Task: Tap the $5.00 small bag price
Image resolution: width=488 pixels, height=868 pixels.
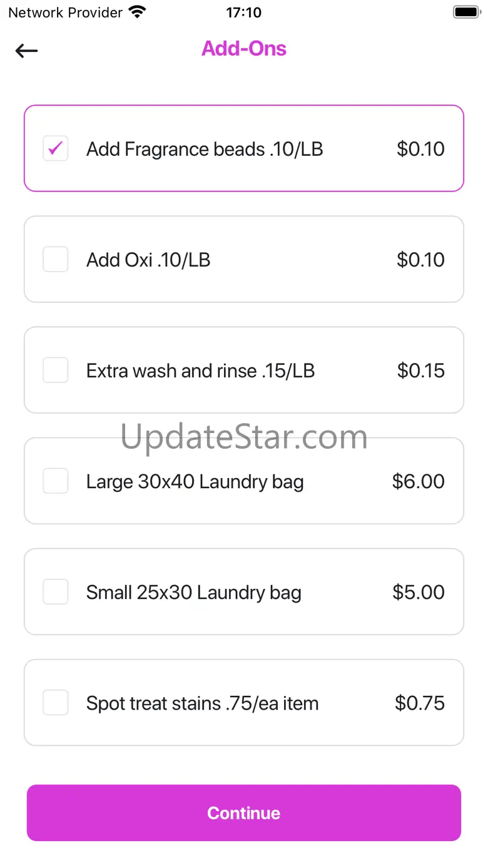Action: (419, 592)
